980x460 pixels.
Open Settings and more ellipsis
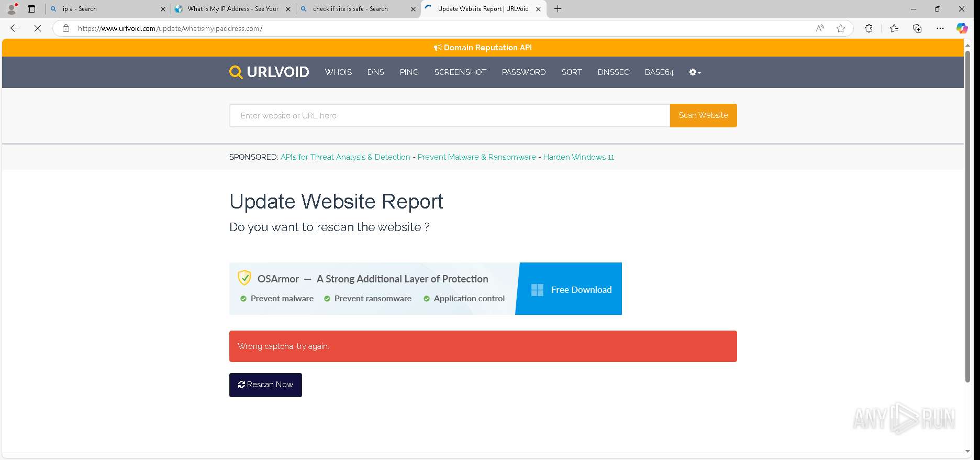940,28
